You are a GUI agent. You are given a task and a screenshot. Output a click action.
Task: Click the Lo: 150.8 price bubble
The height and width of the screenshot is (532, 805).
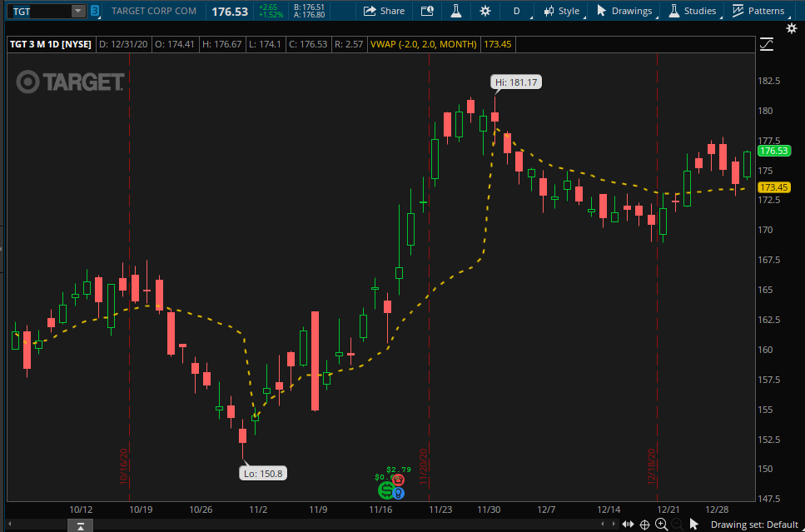263,473
